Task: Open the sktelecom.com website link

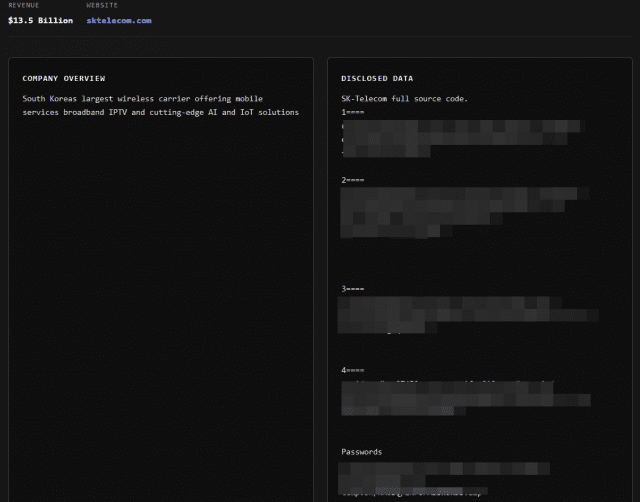Action: 119,20
